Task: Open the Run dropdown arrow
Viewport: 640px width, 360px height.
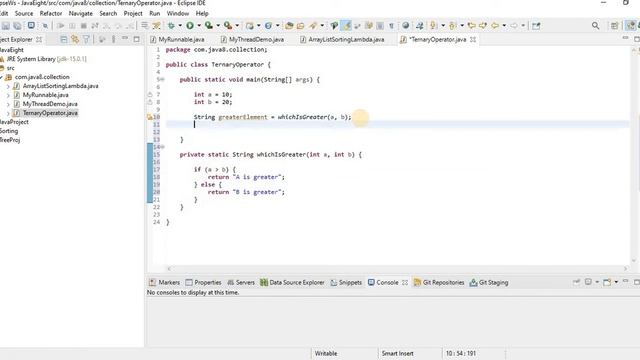Action: tap(199, 26)
